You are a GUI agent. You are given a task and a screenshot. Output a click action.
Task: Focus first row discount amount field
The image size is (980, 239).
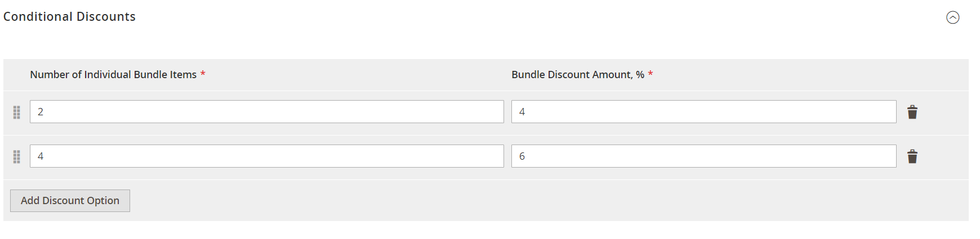pos(703,112)
